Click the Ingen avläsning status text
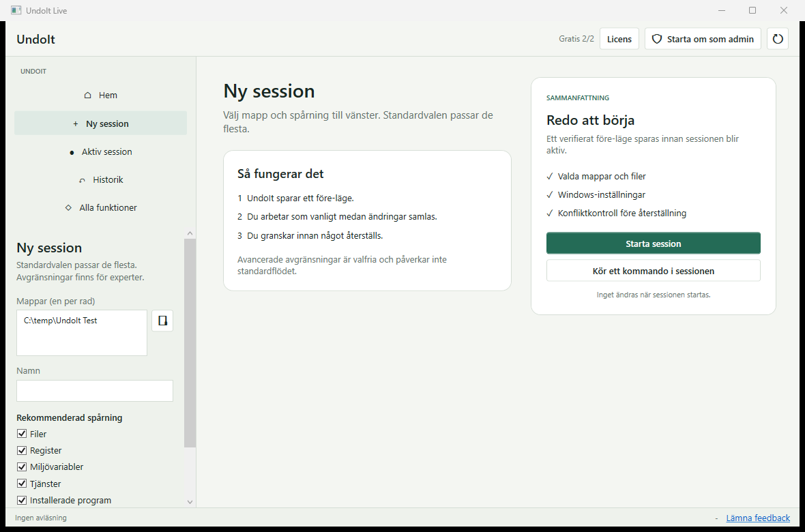805x532 pixels. click(x=40, y=518)
